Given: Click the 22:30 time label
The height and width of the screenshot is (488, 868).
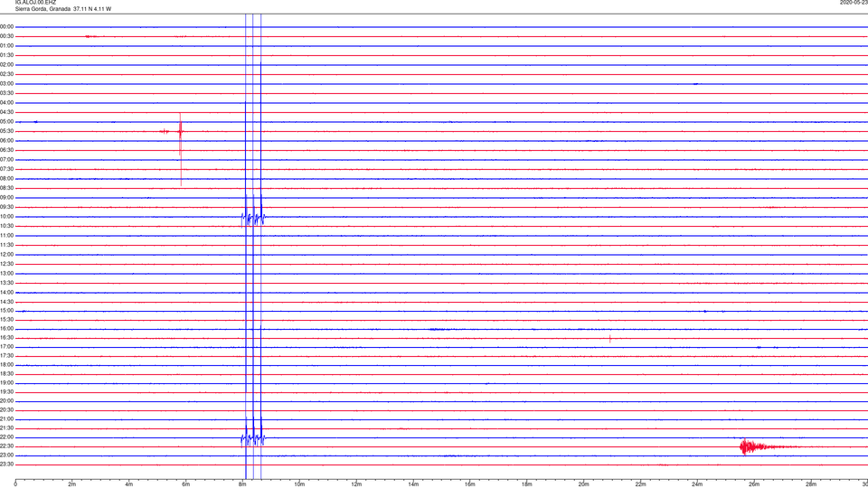Looking at the screenshot, I should coord(6,446).
